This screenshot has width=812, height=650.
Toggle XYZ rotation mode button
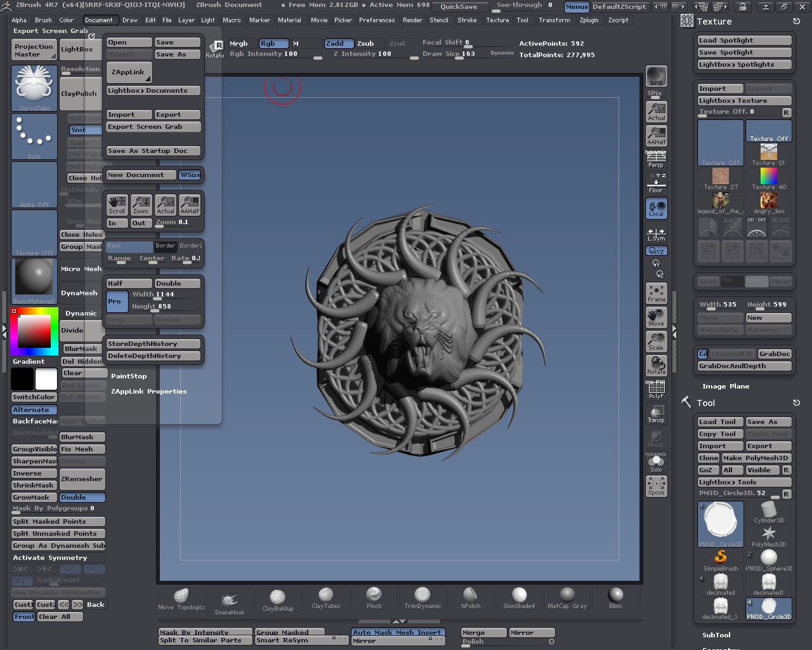657,251
